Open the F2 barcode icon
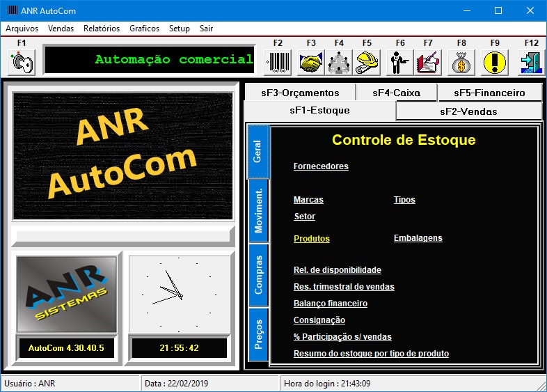 pyautogui.click(x=278, y=63)
